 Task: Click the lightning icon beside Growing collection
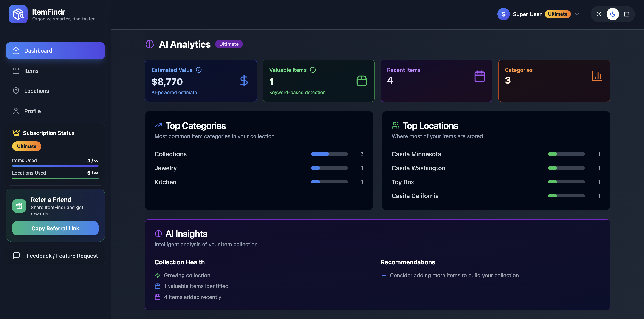(x=158, y=276)
